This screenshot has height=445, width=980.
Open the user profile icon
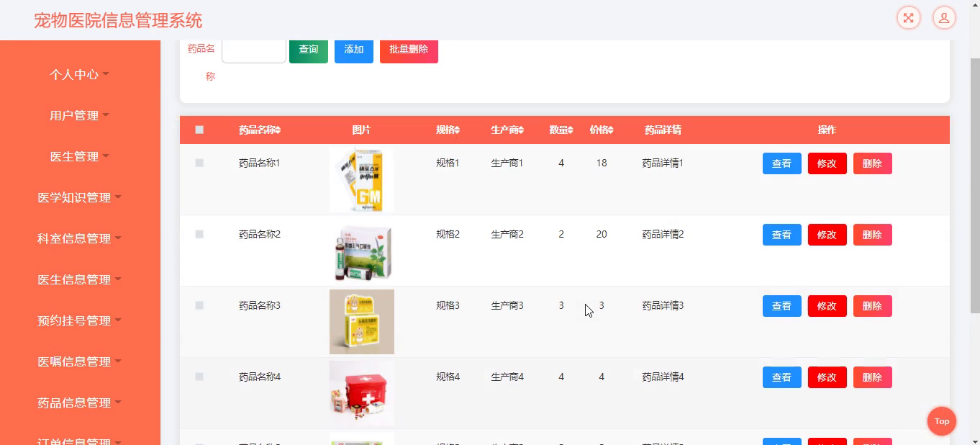[944, 18]
